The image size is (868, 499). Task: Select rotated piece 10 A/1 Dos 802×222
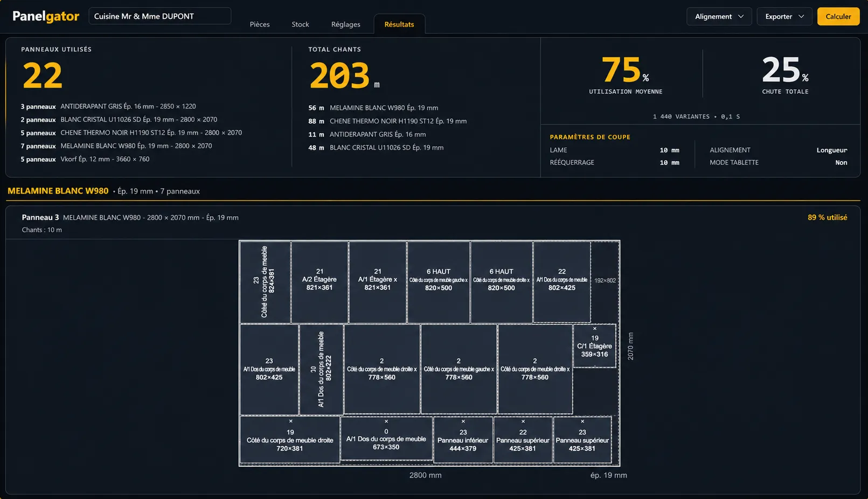point(321,369)
